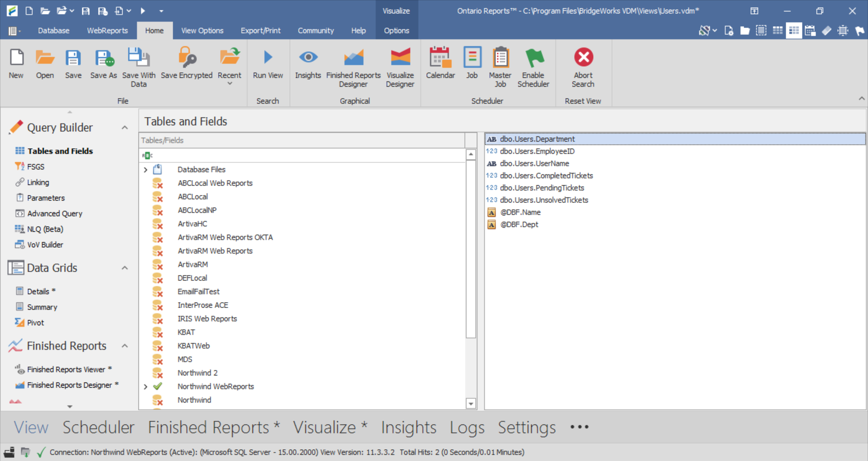Viewport: 868px width, 461px height.
Task: Click the Master Job icon
Action: point(500,68)
